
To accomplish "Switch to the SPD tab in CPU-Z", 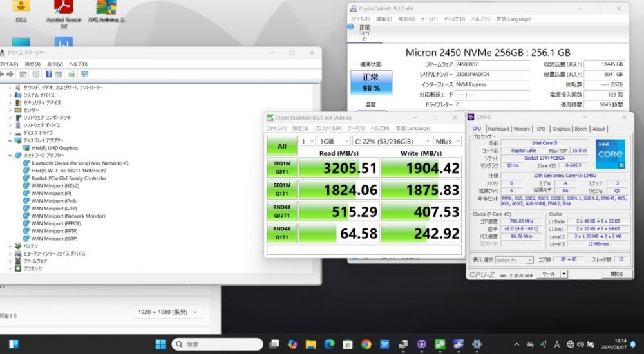I will [541, 129].
